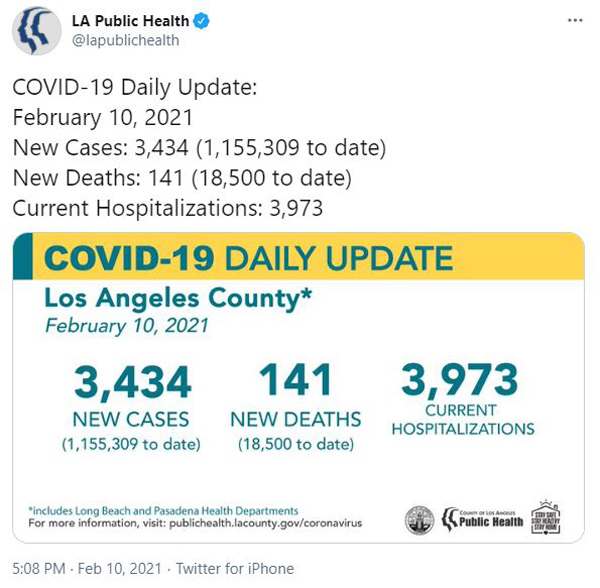The height and width of the screenshot is (588, 600).
Task: Click the 3,973 current hospitalizations figure
Action: (460, 379)
